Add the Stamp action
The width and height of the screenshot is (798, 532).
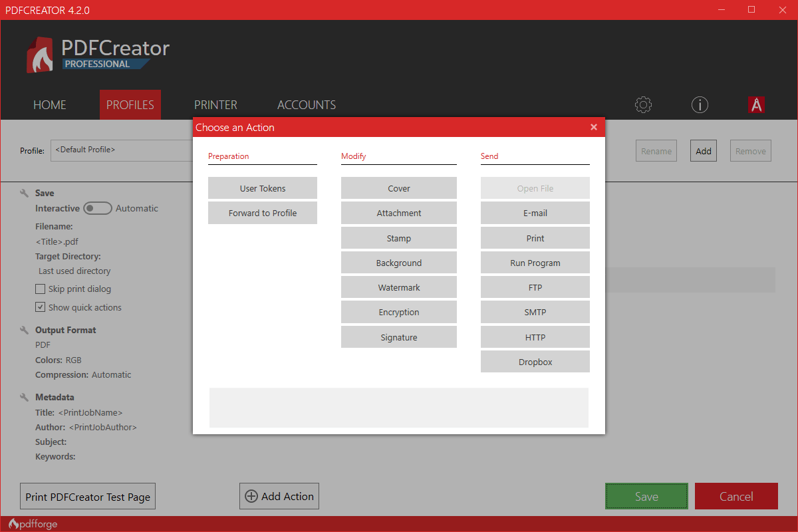(x=399, y=238)
